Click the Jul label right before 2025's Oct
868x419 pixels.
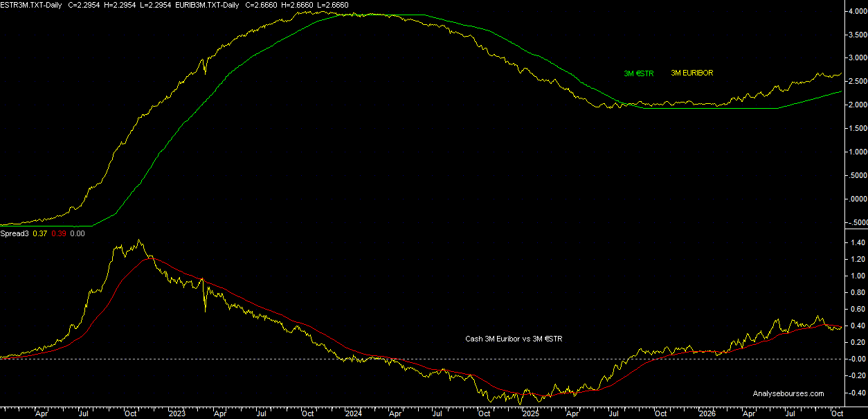[613, 413]
